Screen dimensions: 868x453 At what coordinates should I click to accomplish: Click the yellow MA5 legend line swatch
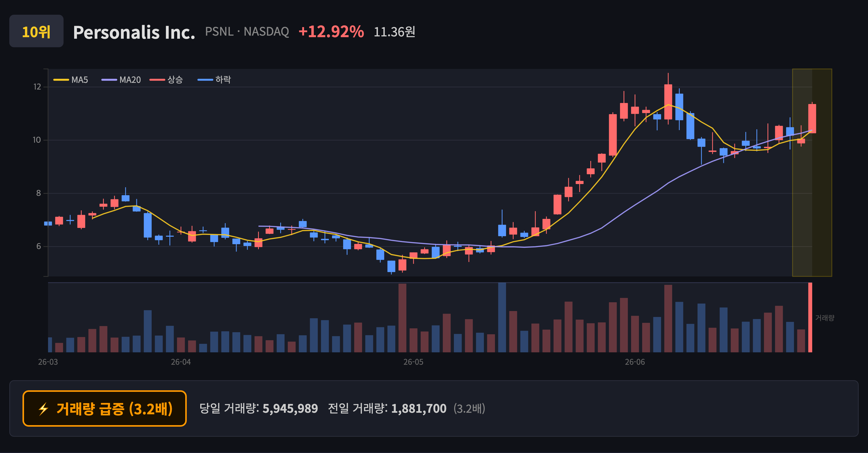point(61,80)
